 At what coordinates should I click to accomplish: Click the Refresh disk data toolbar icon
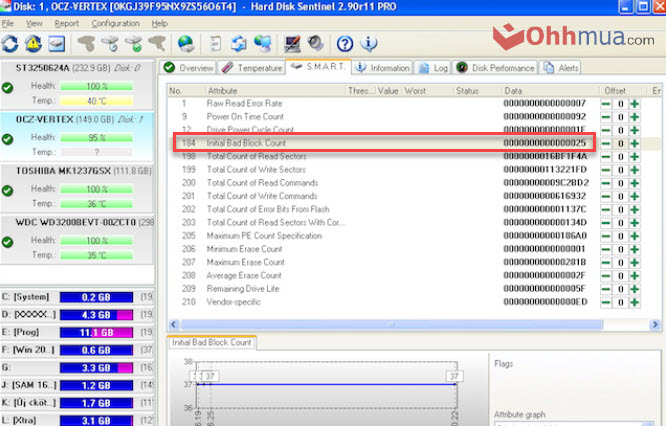[10, 44]
